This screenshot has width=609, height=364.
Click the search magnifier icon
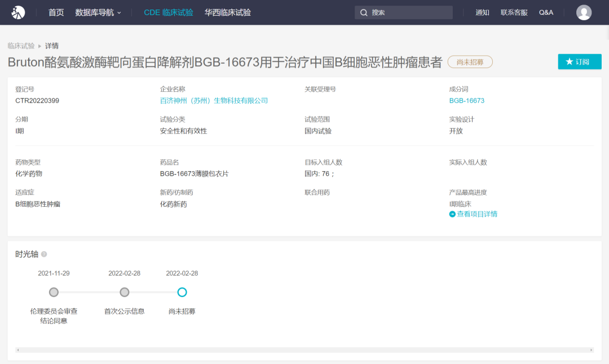point(364,12)
